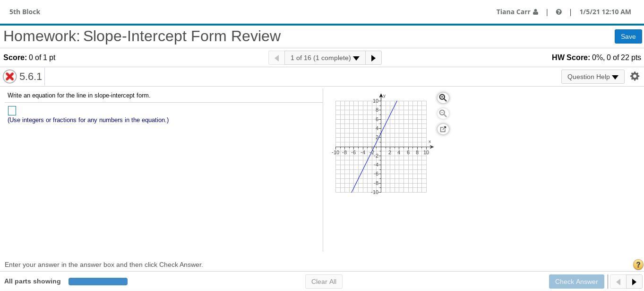Click the blue parts progress bar
Screen dimensions: 644x291
click(x=98, y=282)
